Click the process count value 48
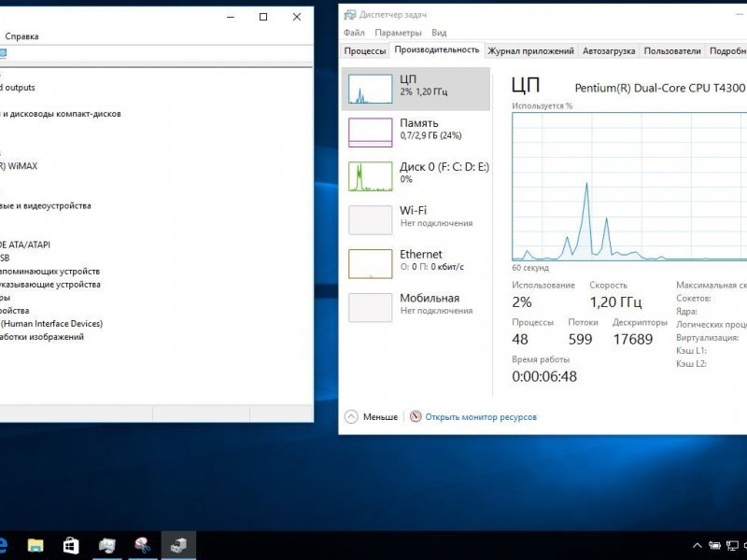Image resolution: width=747 pixels, height=560 pixels. pos(520,339)
